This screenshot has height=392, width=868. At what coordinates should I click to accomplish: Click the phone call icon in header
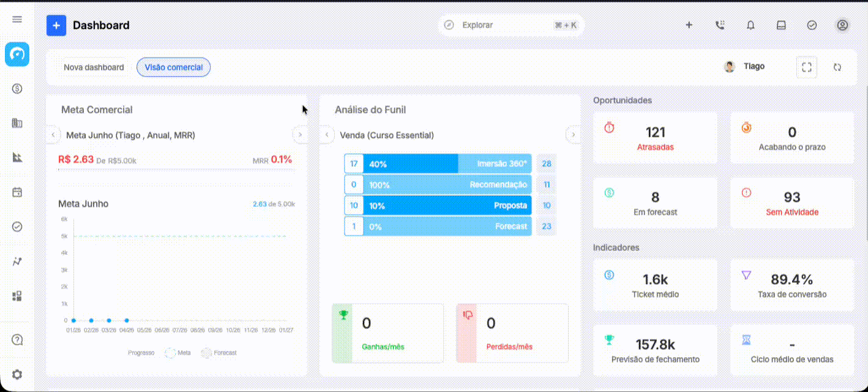(x=720, y=25)
